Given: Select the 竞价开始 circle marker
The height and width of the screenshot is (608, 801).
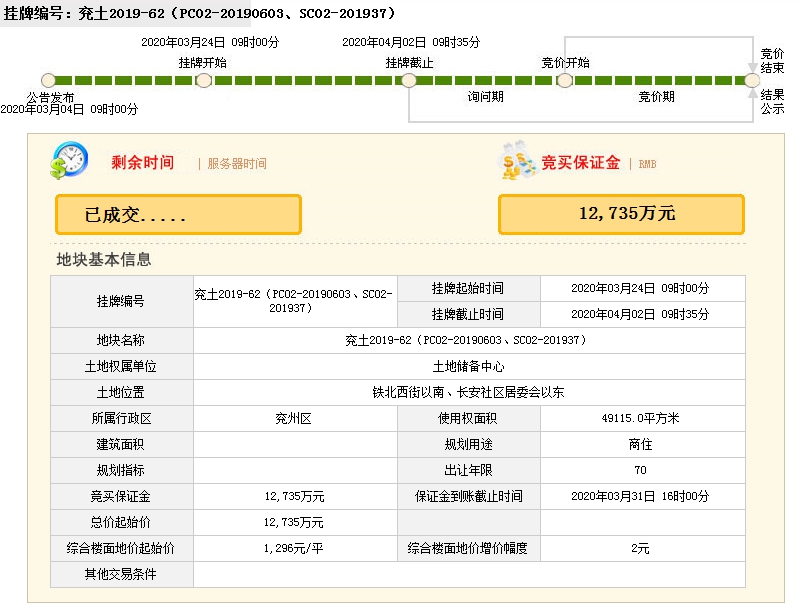Looking at the screenshot, I should pos(565,80).
